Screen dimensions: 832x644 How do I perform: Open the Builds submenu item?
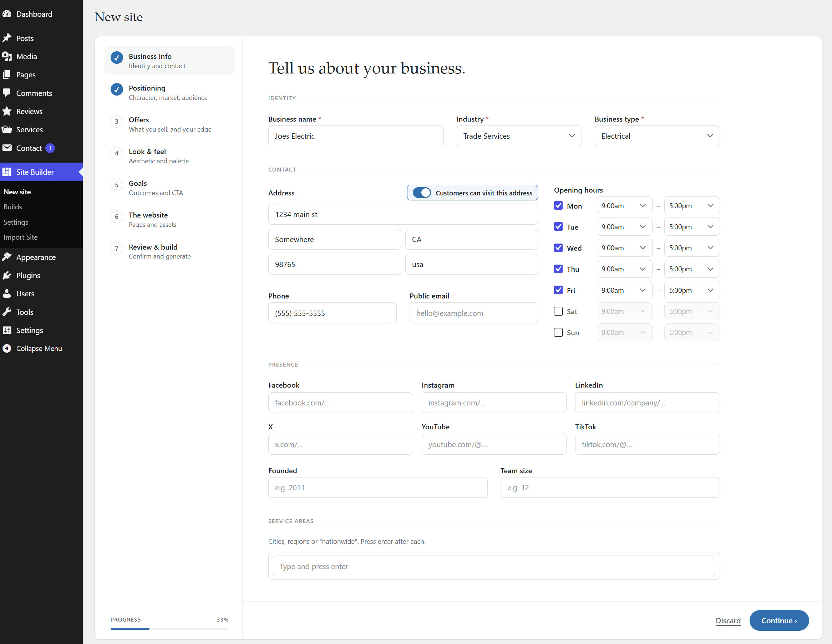[13, 207]
